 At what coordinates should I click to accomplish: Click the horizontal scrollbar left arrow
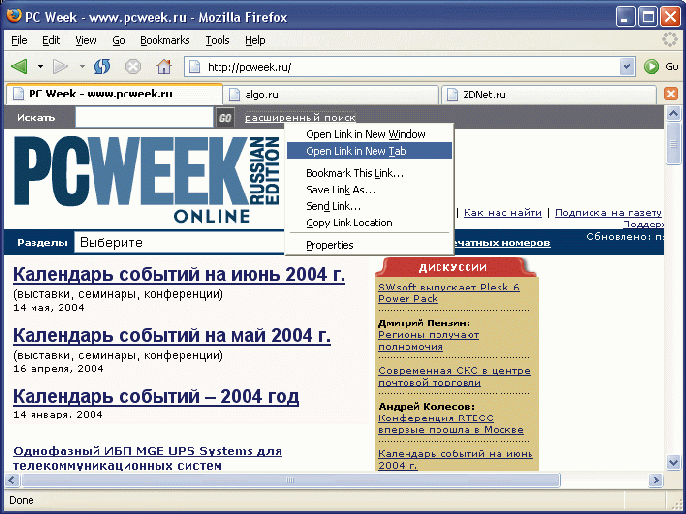12,480
